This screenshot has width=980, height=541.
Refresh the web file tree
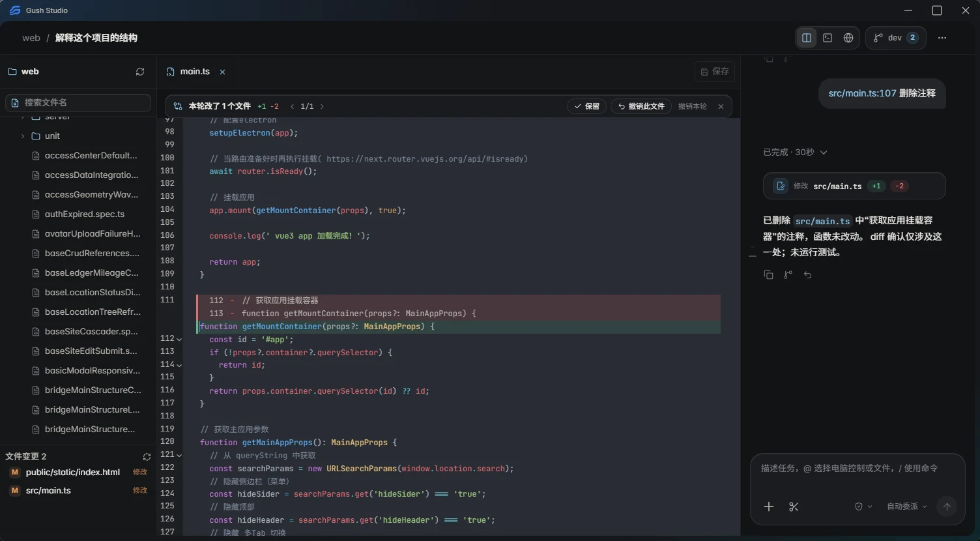[140, 72]
